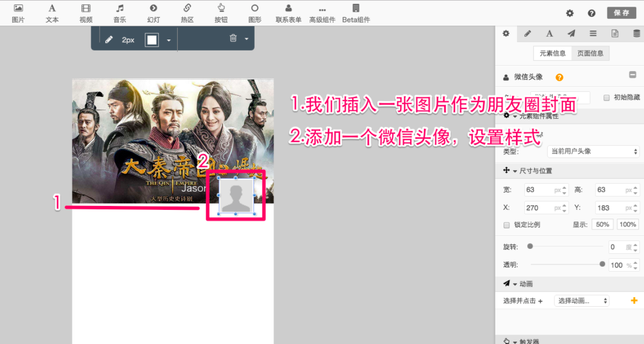Add a text element via 文本
Image resolution: width=644 pixels, height=344 pixels.
(x=52, y=13)
